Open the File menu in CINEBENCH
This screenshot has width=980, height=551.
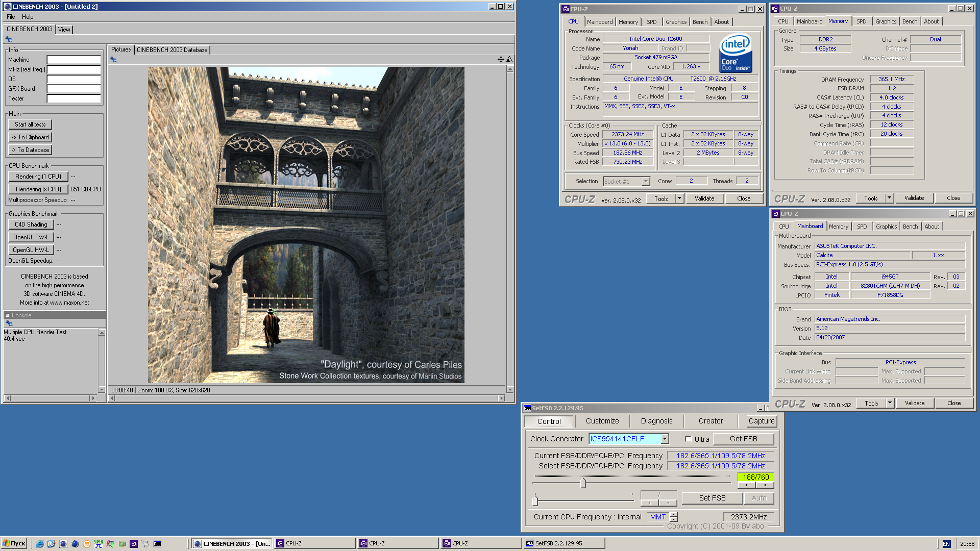[11, 17]
